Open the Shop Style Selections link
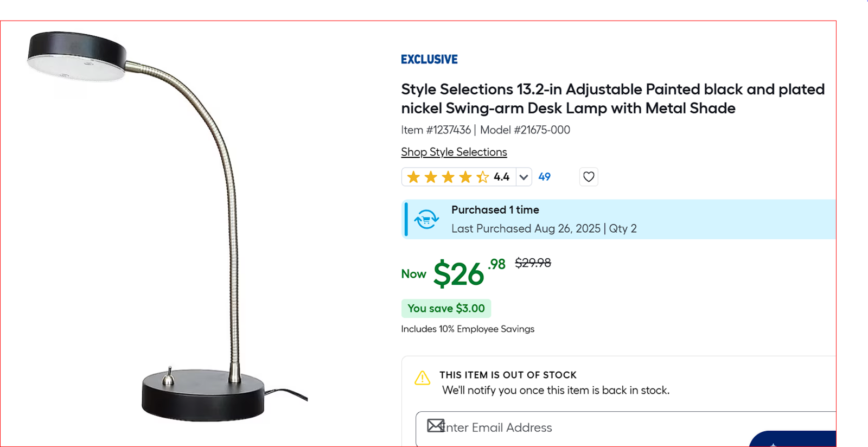Image resolution: width=868 pixels, height=447 pixels. click(x=454, y=152)
